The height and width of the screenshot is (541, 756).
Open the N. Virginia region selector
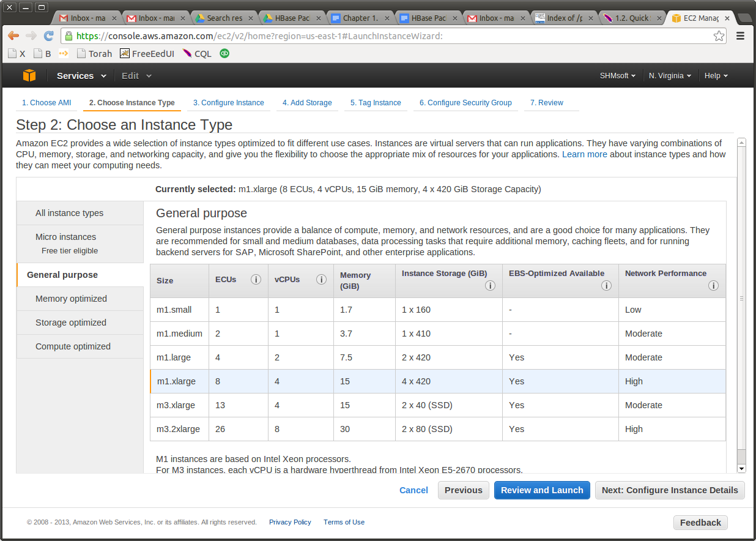click(670, 76)
